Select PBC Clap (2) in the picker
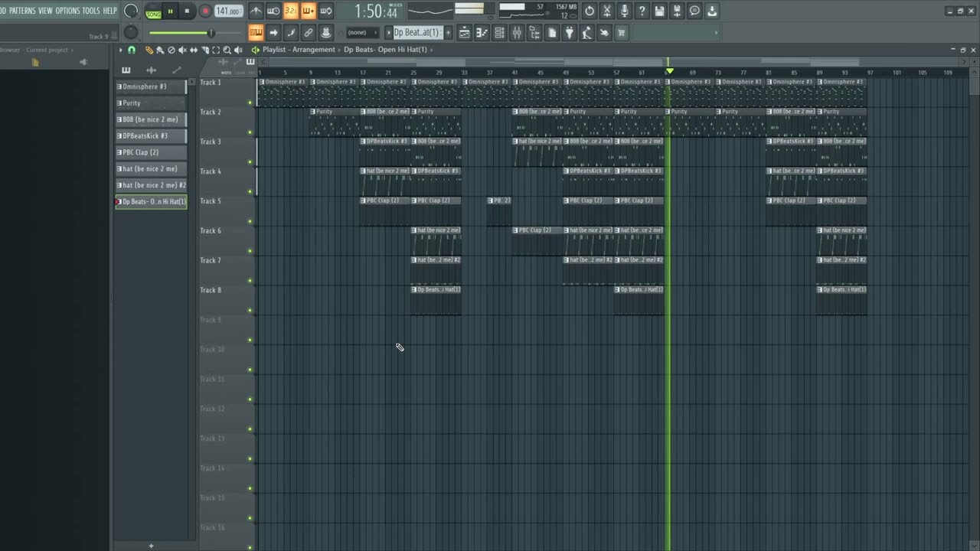This screenshot has height=551, width=980. (x=151, y=152)
